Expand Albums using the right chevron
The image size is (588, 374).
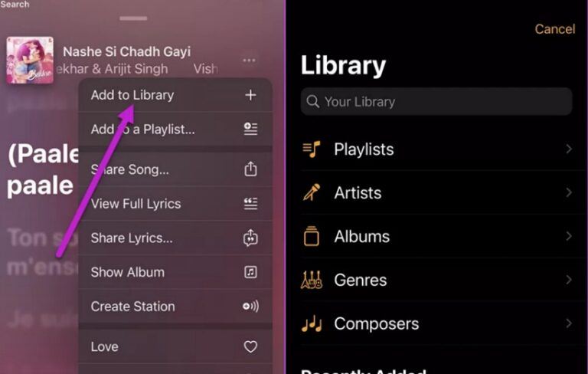click(569, 236)
